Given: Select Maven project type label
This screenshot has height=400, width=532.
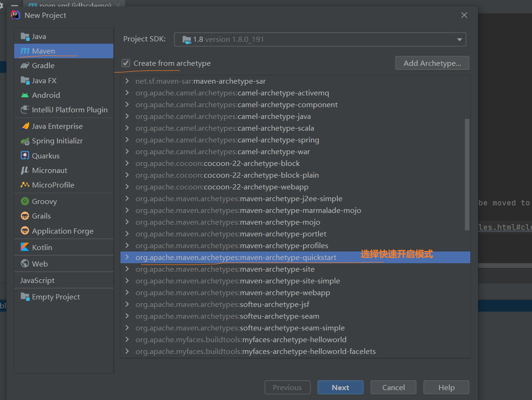Looking at the screenshot, I should (x=43, y=51).
